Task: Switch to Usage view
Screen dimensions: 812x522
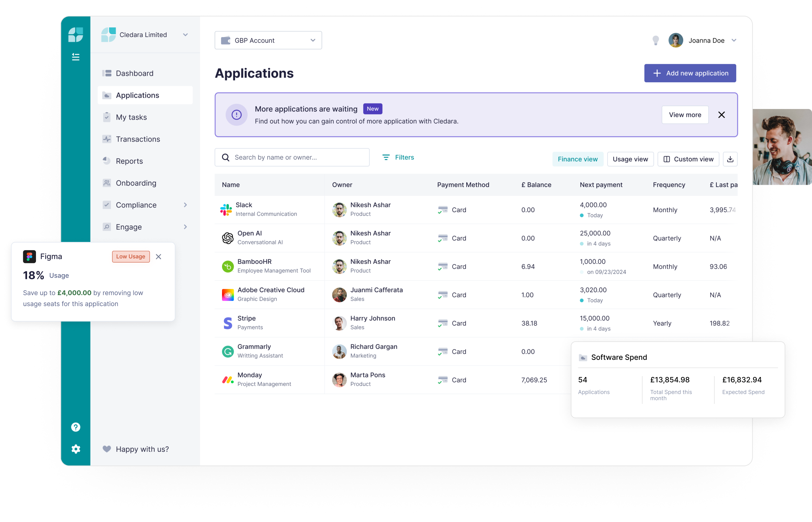Action: pos(630,159)
